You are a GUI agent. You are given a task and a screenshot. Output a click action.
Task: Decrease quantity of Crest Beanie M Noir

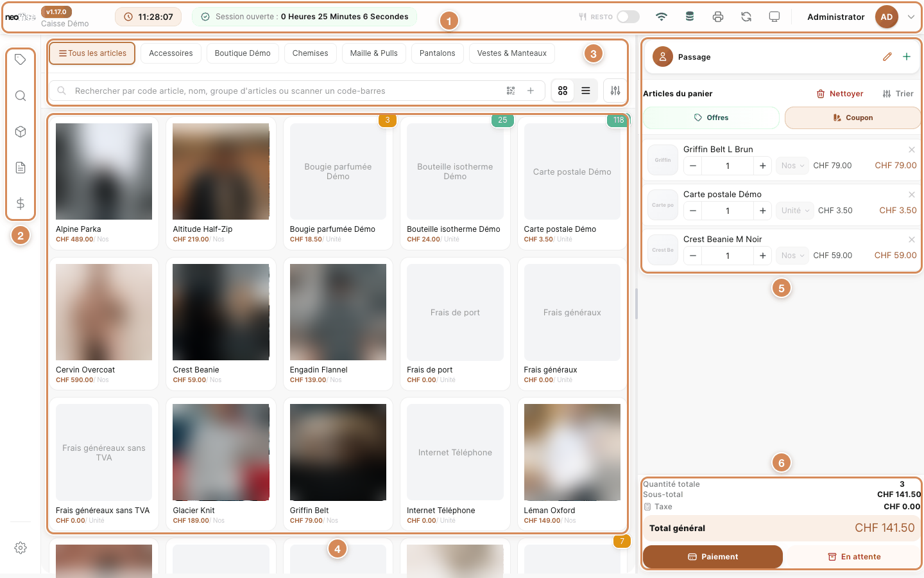693,256
